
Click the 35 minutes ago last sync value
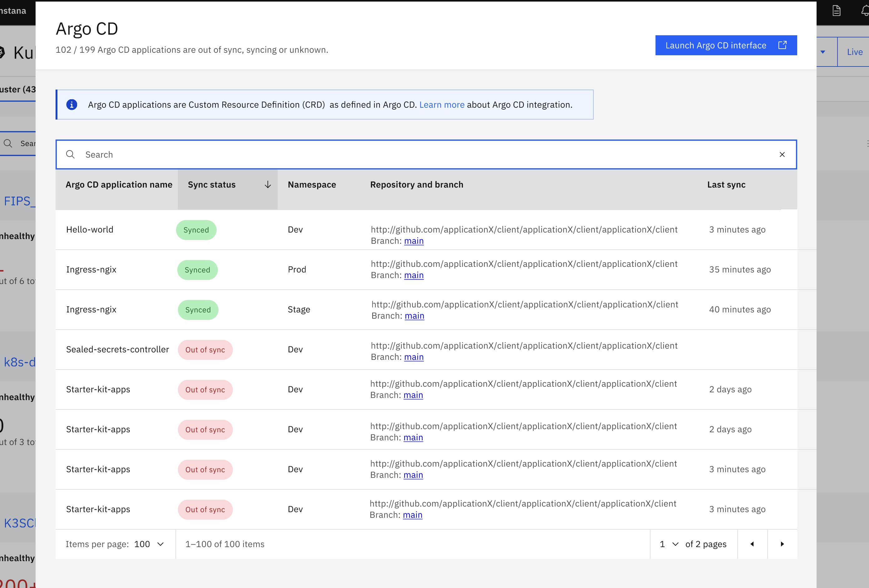click(x=740, y=270)
